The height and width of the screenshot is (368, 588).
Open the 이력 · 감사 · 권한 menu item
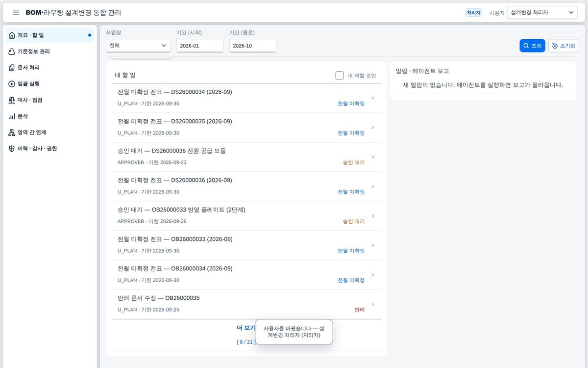coord(50,149)
